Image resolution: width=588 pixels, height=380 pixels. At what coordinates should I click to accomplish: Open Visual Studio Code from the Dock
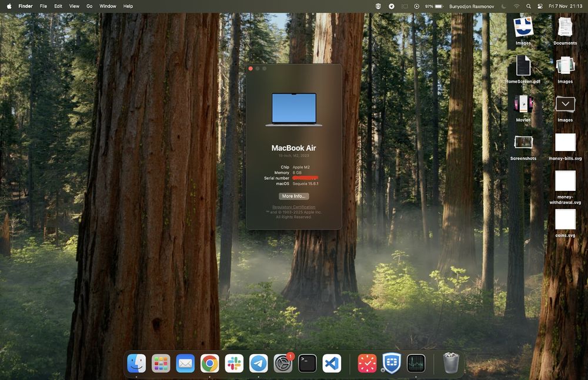[332, 363]
